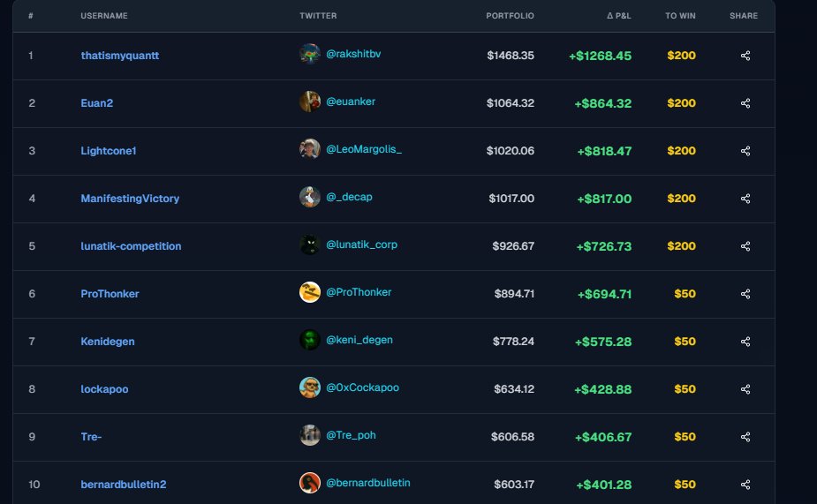Click @lunatik_corp black cat avatar
The image size is (817, 504).
(x=309, y=244)
